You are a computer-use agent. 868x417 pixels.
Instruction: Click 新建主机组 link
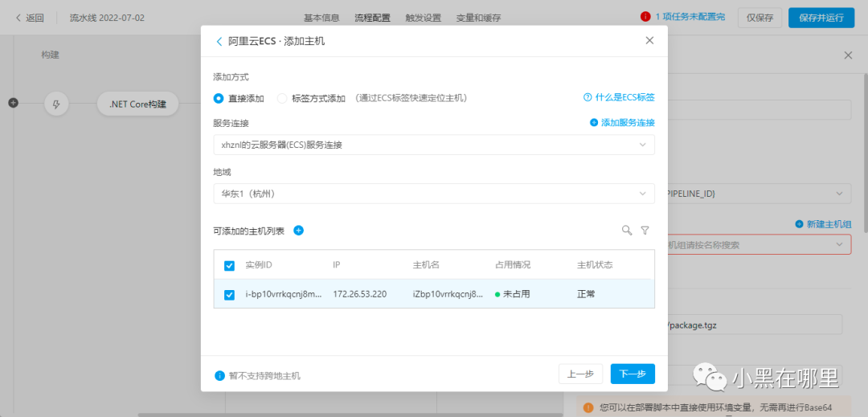[x=823, y=224]
